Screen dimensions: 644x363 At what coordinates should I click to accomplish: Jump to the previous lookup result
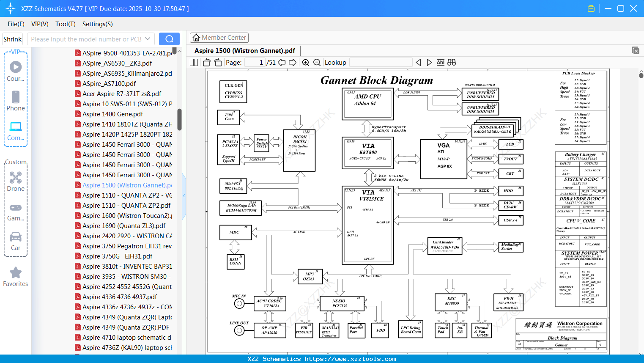click(418, 62)
